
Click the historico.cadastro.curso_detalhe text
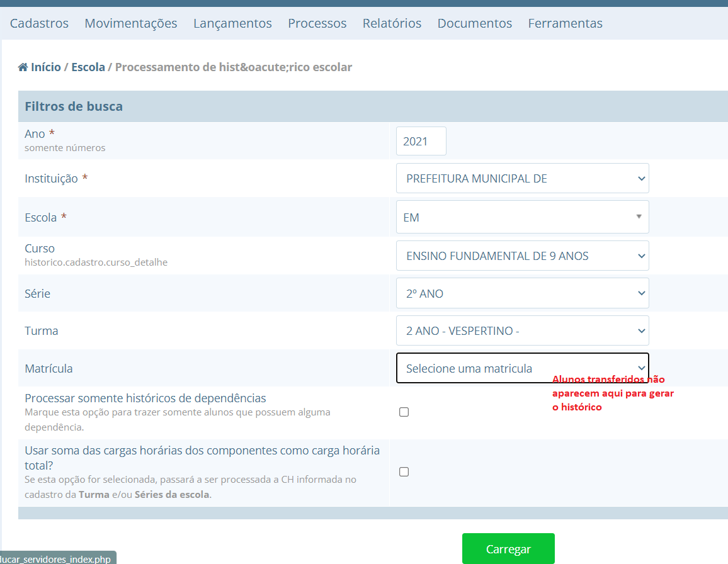96,262
